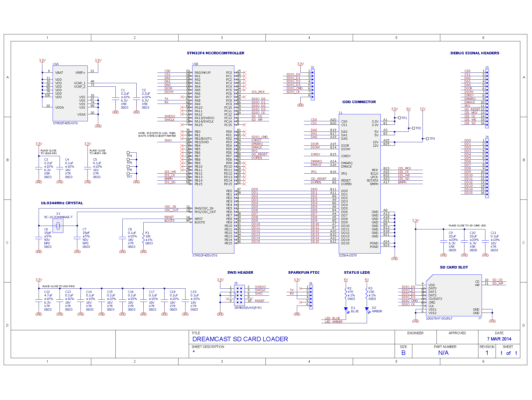Click the 7 MAR 2014 date field

(x=499, y=339)
